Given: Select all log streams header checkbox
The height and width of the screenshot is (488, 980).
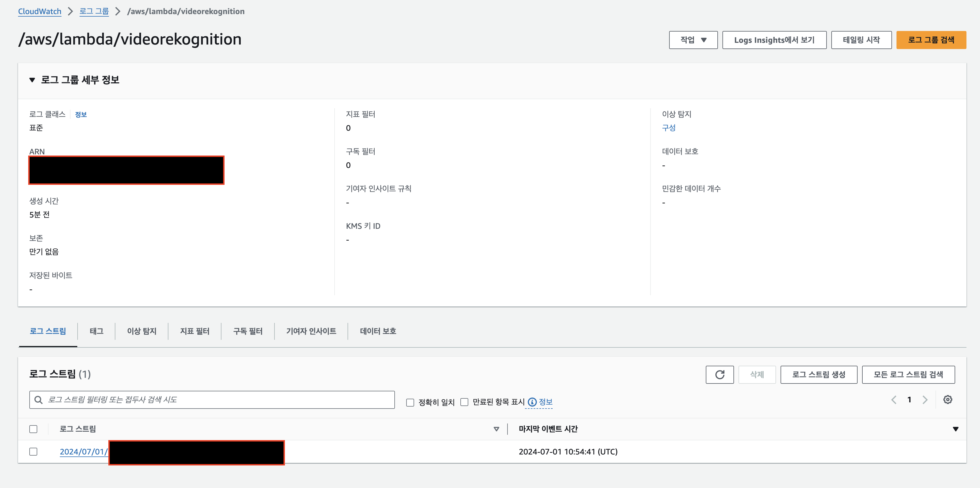Looking at the screenshot, I should [x=34, y=429].
